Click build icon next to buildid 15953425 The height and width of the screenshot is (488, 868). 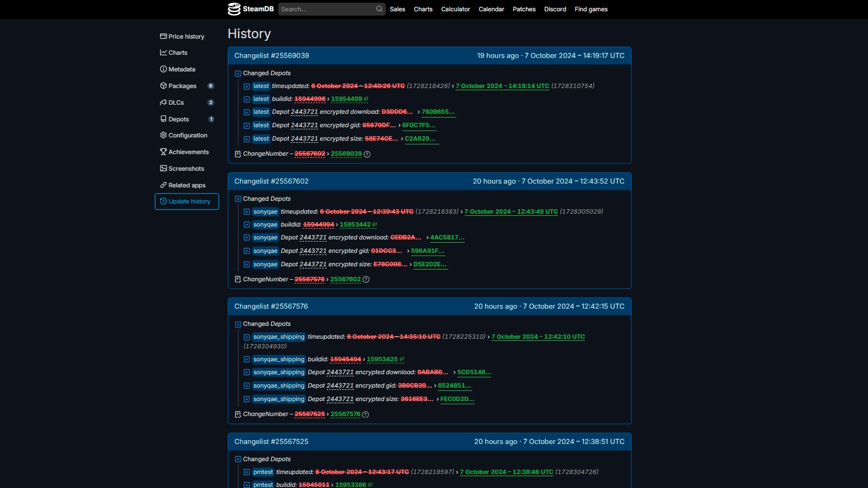coord(402,360)
